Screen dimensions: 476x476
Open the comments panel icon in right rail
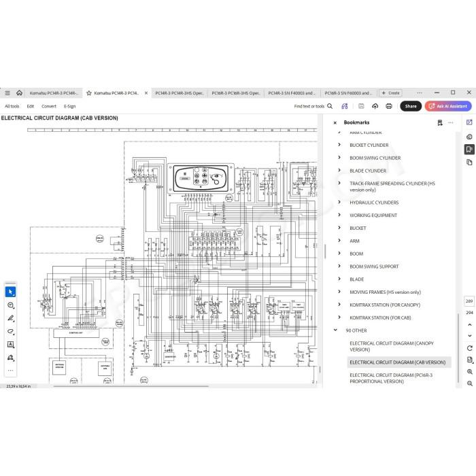pos(469,137)
